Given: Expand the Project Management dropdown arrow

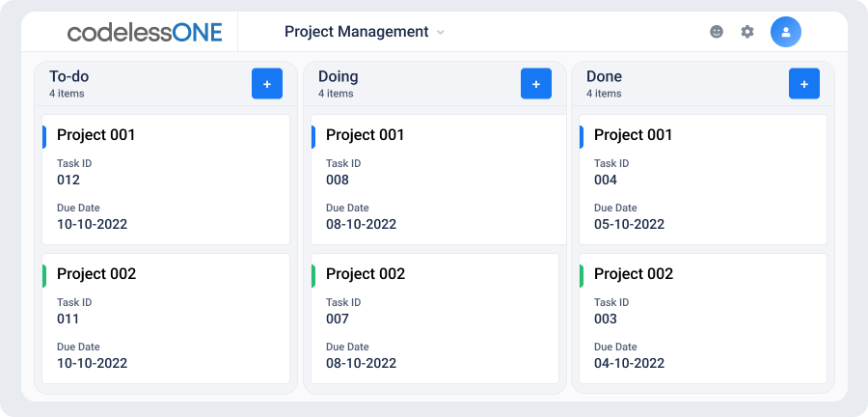Looking at the screenshot, I should [440, 33].
